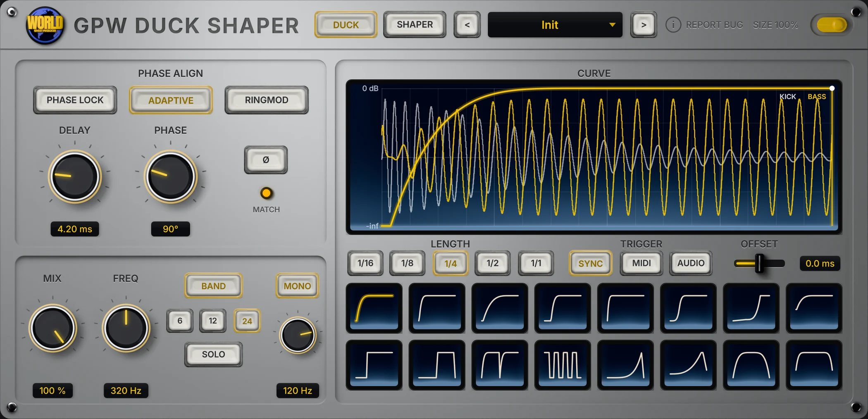The width and height of the screenshot is (868, 419).
Task: Toggle the plugin power switch
Action: pos(832,25)
